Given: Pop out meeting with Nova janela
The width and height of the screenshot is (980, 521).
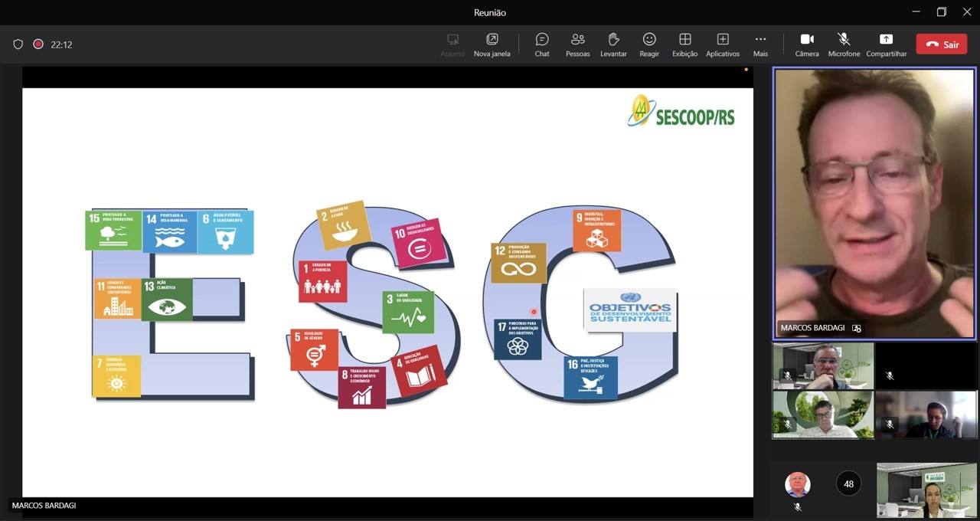Looking at the screenshot, I should click(492, 44).
